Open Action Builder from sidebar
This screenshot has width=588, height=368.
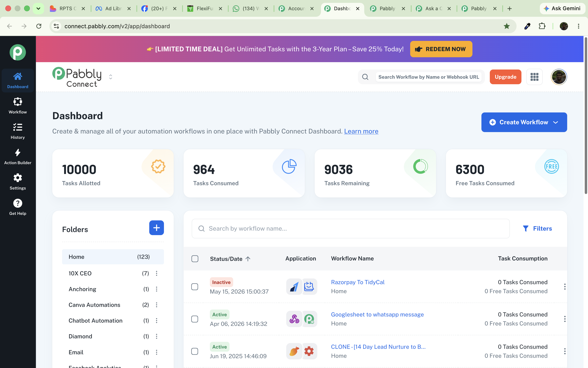[x=18, y=156]
